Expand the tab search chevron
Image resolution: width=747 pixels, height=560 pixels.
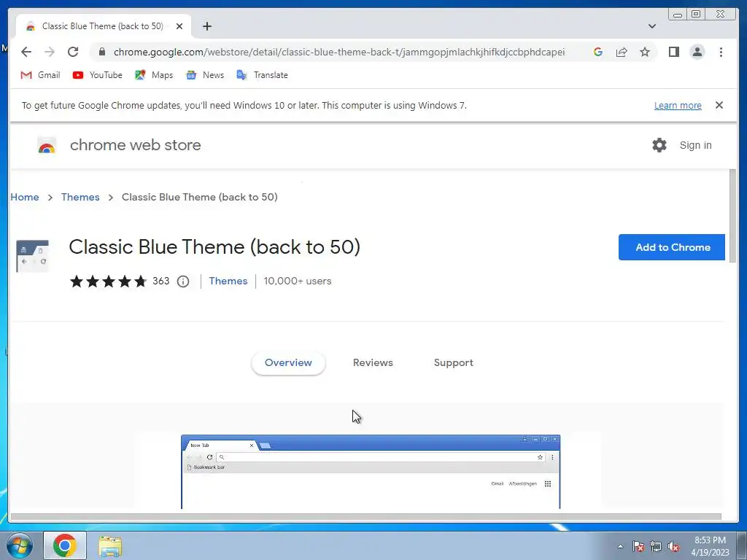point(651,26)
